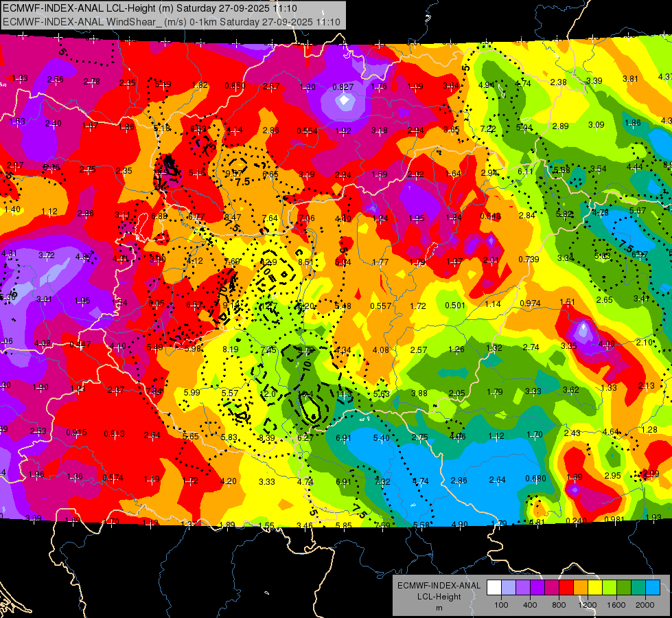Viewport: 672px width, 618px height.
Task: Click the legend title ECMWF-INDEX-ANAL
Action: coord(439,586)
